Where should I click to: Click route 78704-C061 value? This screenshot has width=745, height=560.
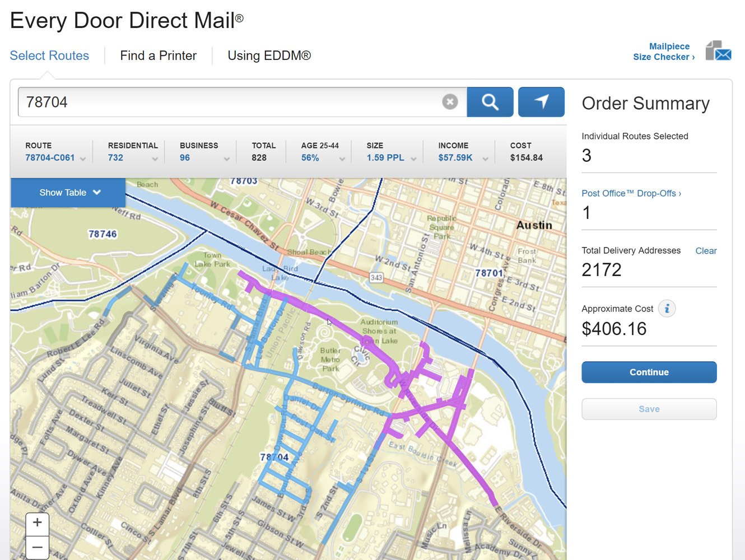coord(50,158)
